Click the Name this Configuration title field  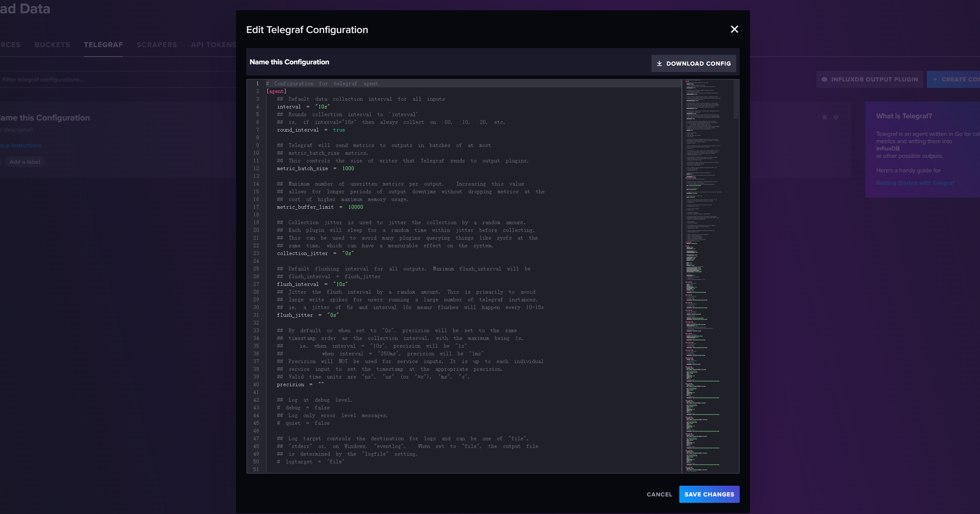(x=290, y=62)
